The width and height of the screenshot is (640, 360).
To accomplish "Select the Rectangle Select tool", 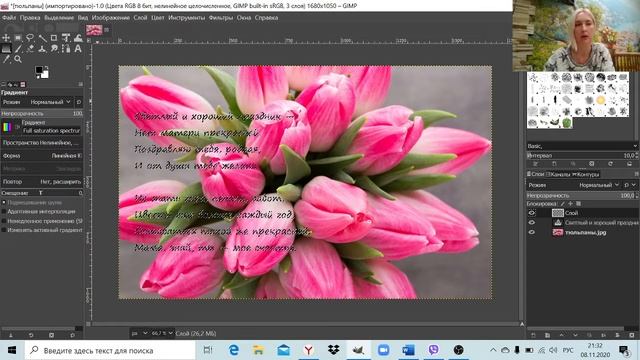I will 18,38.
